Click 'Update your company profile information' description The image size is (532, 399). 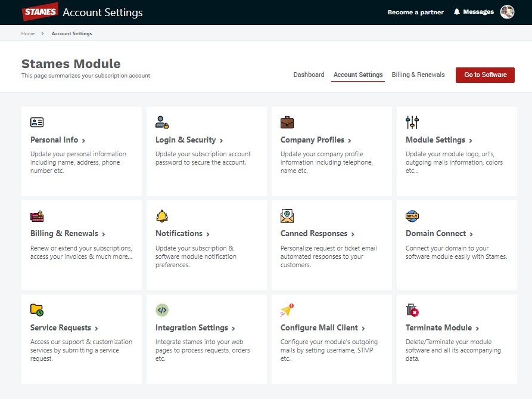point(326,162)
